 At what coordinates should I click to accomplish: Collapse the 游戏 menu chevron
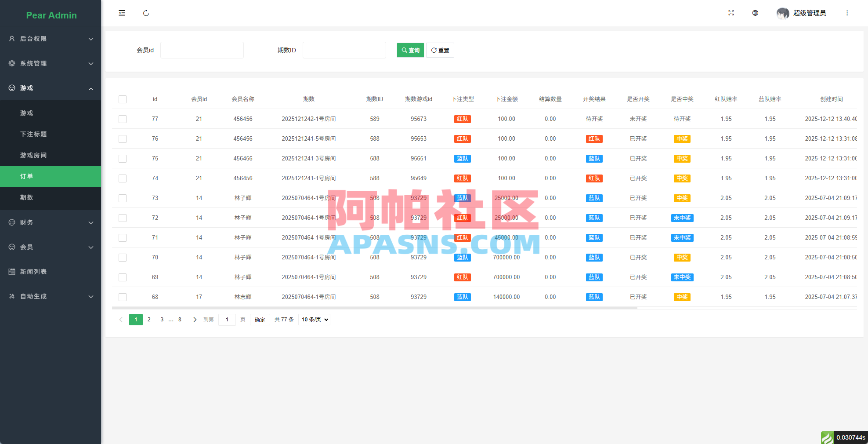(91, 89)
